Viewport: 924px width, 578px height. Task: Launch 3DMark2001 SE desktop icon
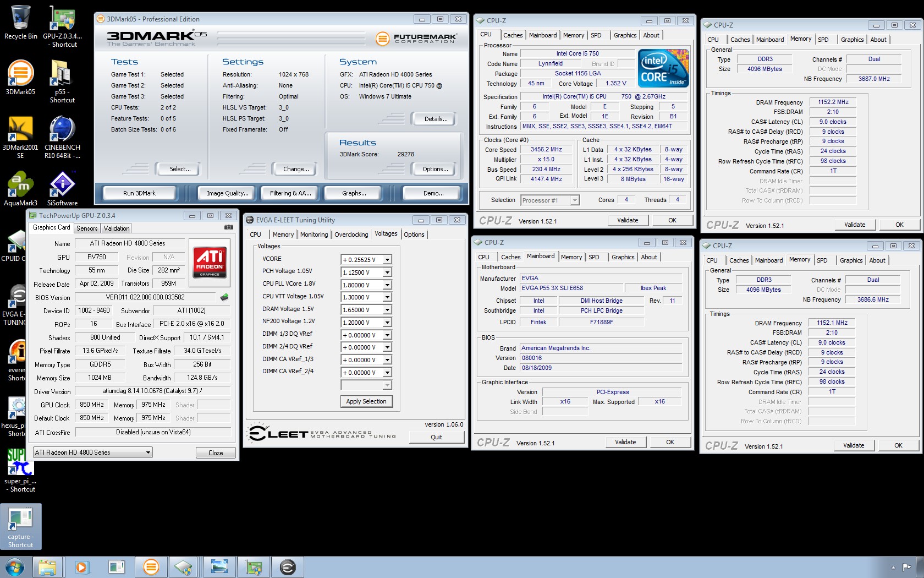pyautogui.click(x=20, y=137)
